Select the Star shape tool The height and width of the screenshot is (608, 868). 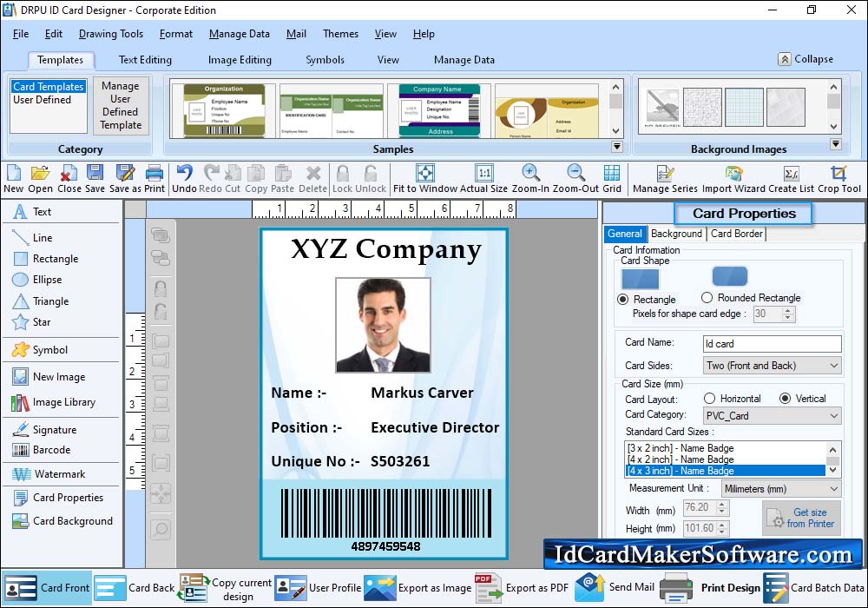point(31,322)
